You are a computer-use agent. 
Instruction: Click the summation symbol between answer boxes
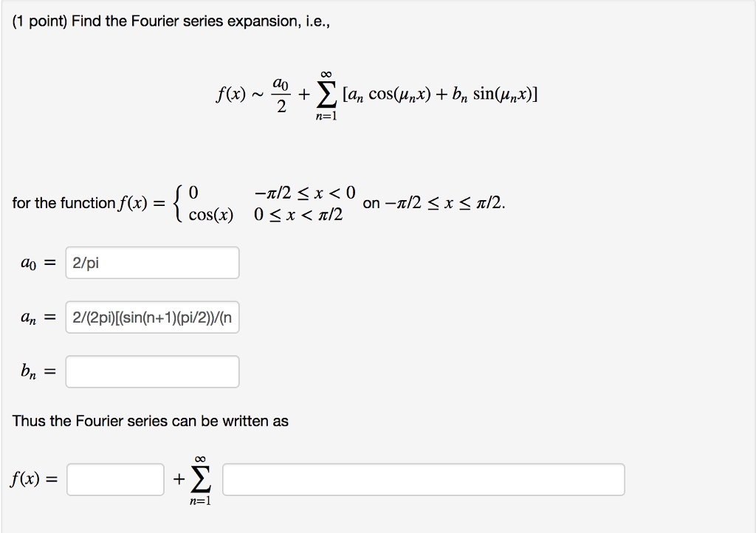tap(201, 478)
